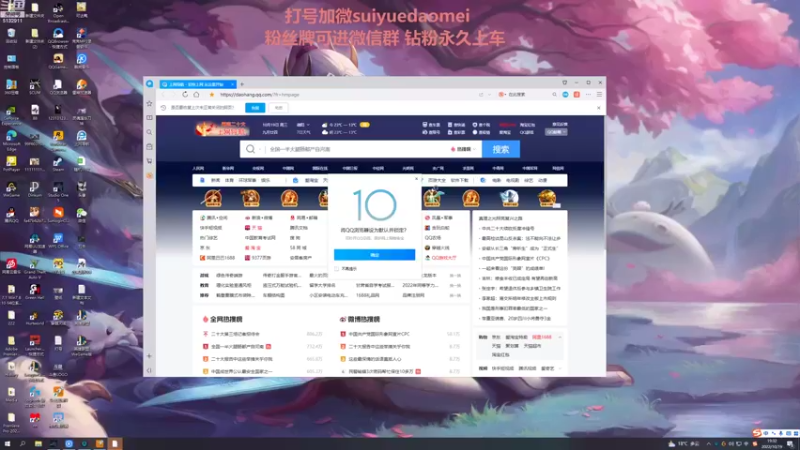This screenshot has width=800, height=450.
Task: Select the PotPlayer desktop icon
Action: click(11, 164)
